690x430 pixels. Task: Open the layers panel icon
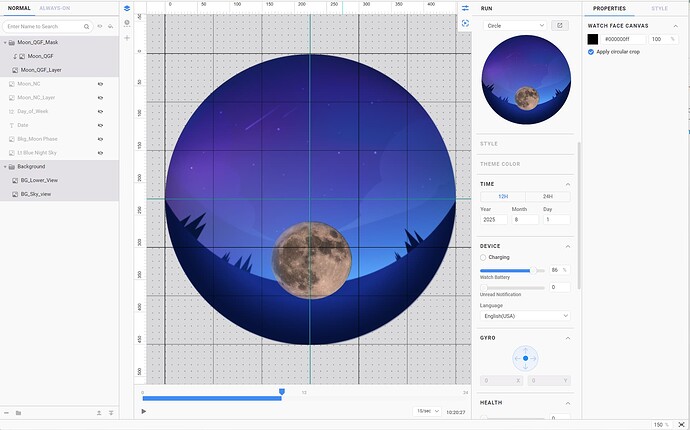point(127,8)
